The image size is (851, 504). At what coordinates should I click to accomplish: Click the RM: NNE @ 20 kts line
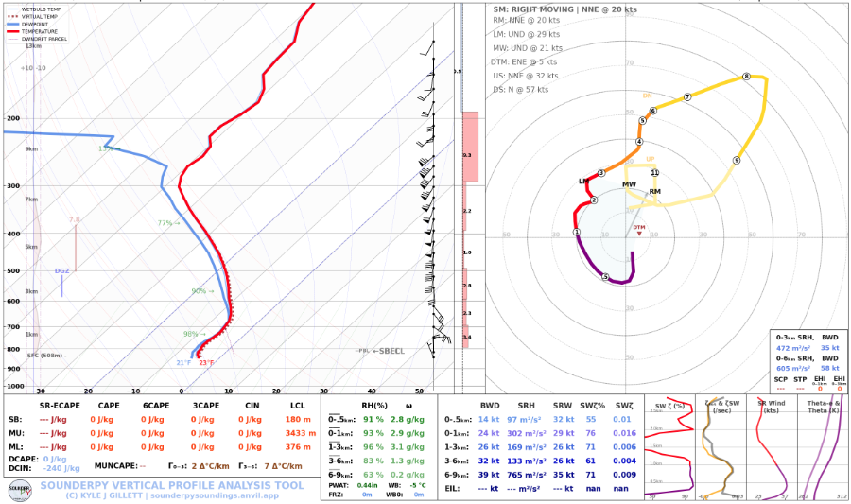[x=526, y=20]
